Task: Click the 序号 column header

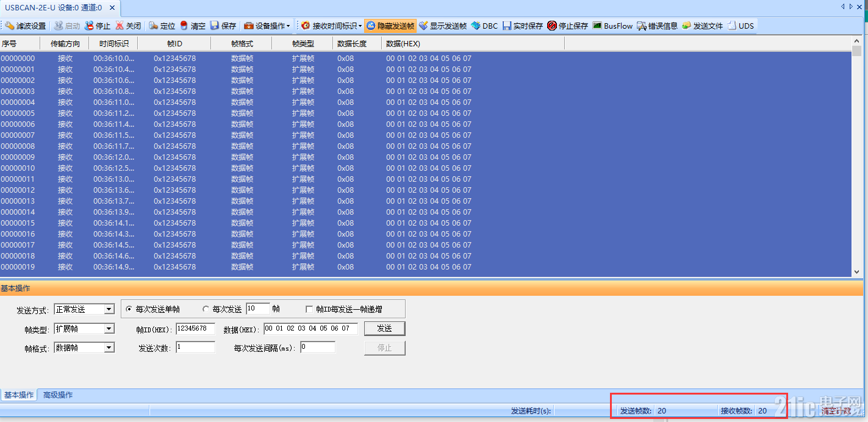Action: (20, 44)
